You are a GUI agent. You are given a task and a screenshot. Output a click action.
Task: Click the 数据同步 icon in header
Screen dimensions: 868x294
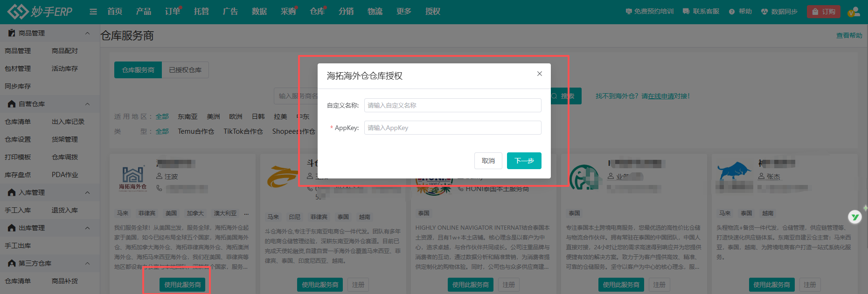[x=764, y=12]
